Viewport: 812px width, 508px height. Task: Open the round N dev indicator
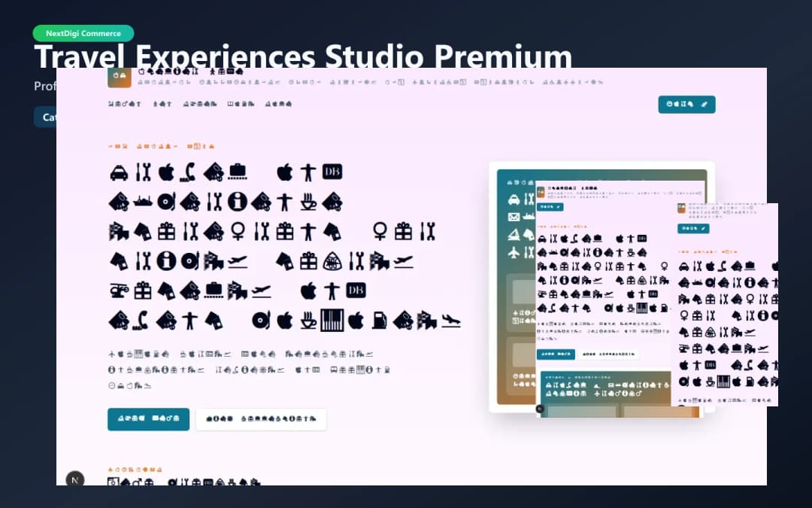75,479
